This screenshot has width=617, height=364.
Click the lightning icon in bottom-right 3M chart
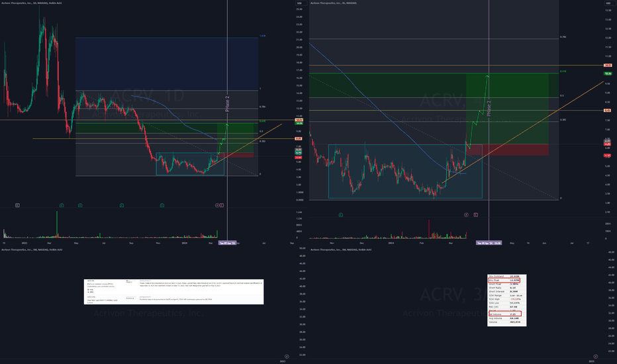[x=595, y=357]
